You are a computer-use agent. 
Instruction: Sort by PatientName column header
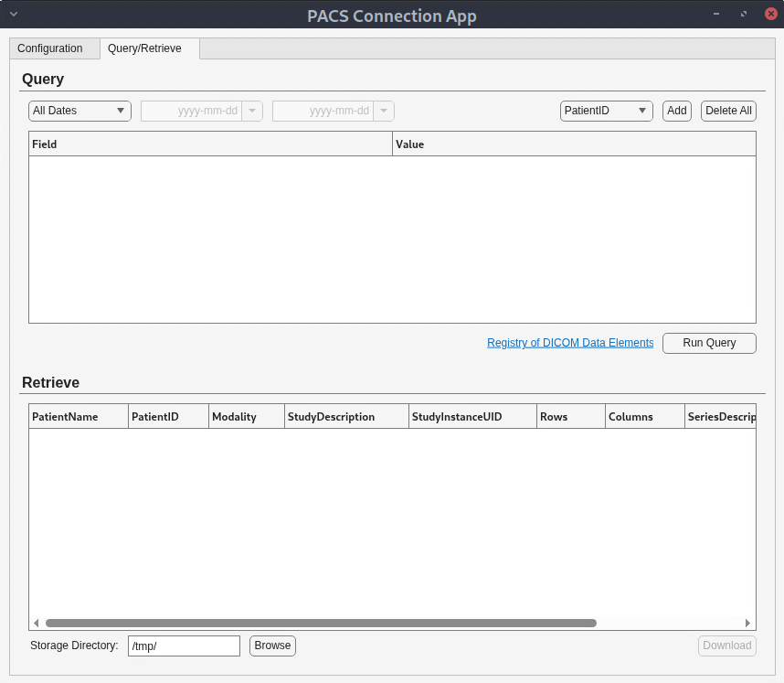click(x=79, y=417)
